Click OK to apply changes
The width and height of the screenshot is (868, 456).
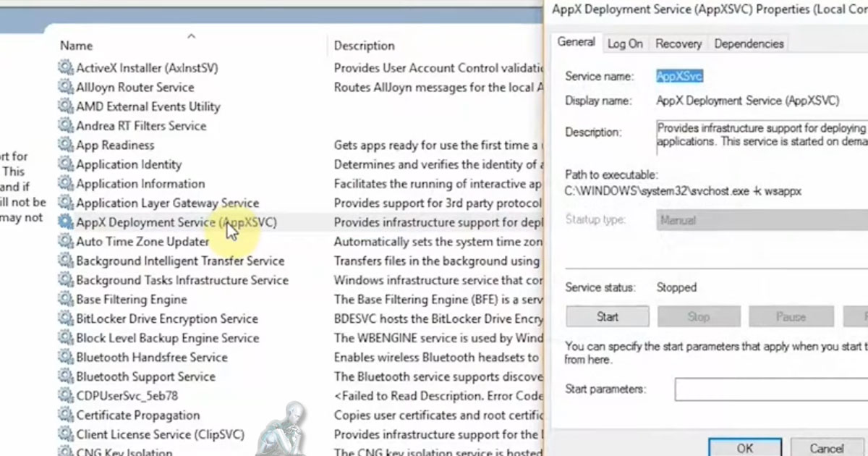coord(744,447)
